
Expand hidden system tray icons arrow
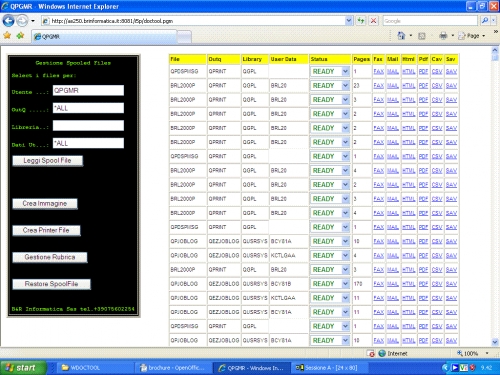click(x=445, y=368)
